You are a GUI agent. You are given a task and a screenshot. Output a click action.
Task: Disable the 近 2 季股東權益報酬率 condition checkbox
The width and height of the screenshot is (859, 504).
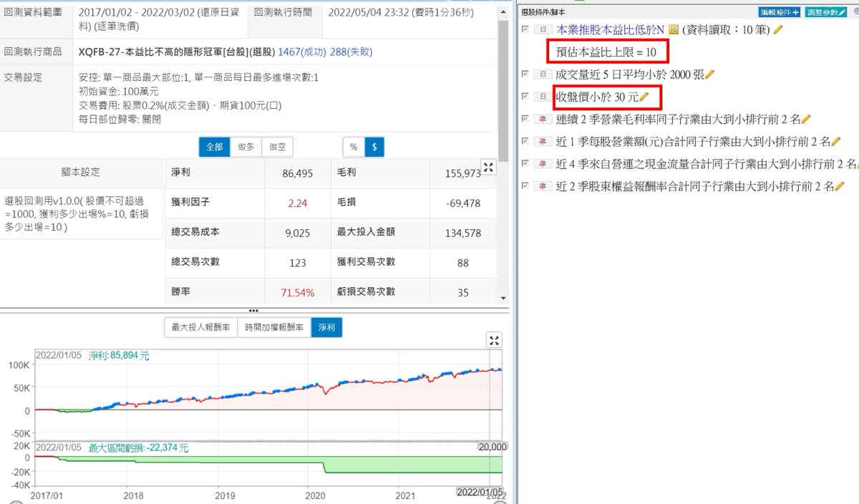click(x=526, y=186)
